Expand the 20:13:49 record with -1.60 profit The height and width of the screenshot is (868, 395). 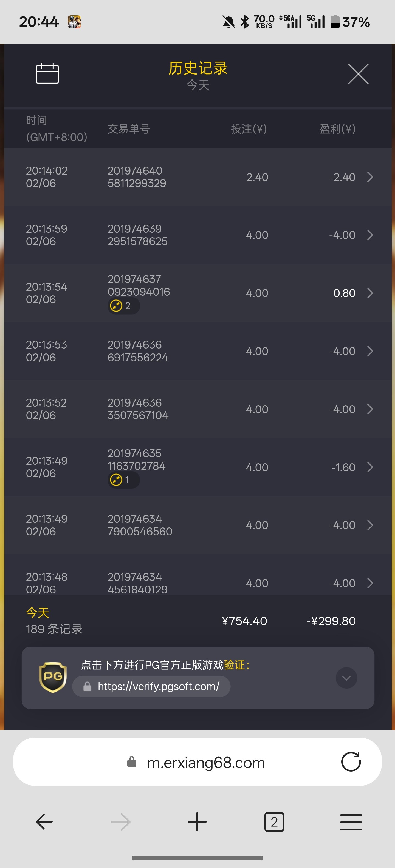370,467
